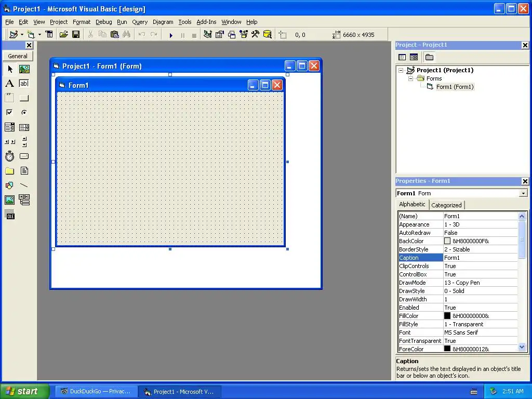The width and height of the screenshot is (532, 399).
Task: Open the Add-Ins menu
Action: tap(206, 22)
